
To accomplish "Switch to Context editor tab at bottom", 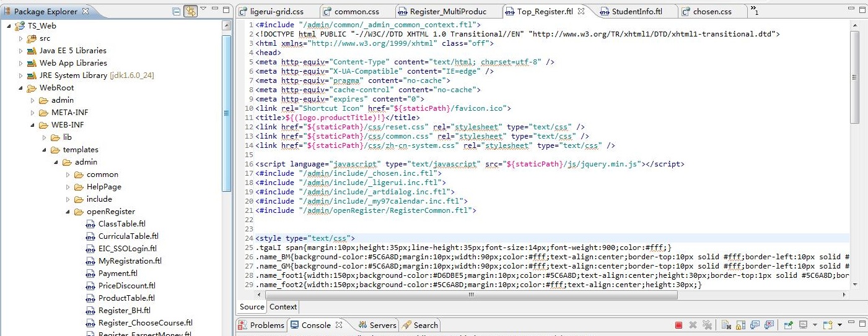I will (x=283, y=307).
